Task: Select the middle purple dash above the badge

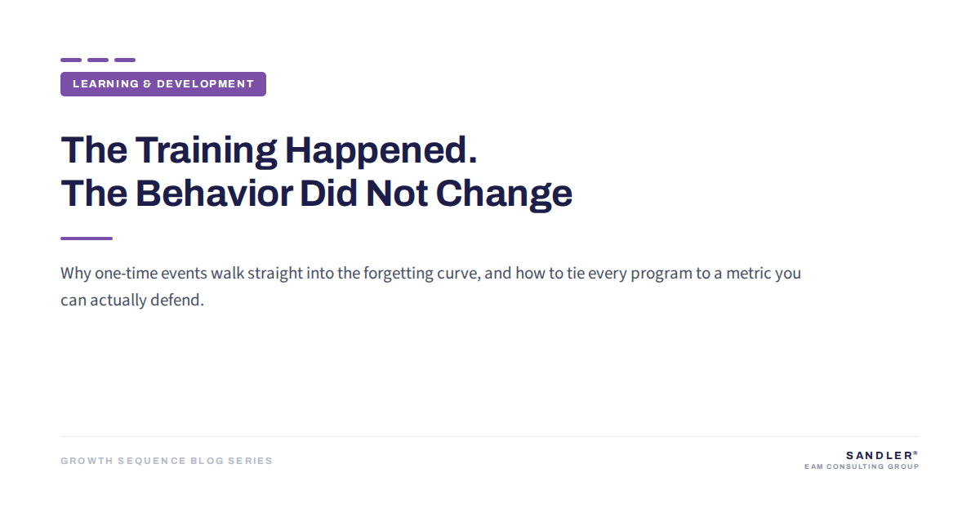Action: pyautogui.click(x=98, y=60)
